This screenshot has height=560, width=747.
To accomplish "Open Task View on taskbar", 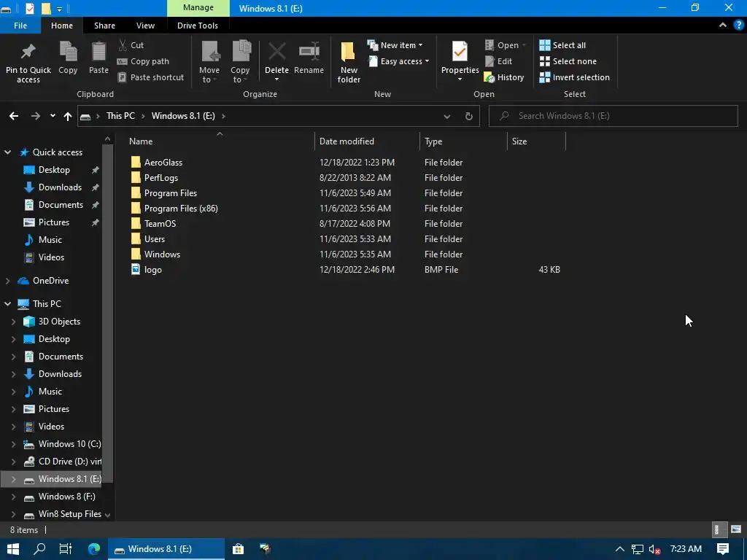I will coord(65,548).
